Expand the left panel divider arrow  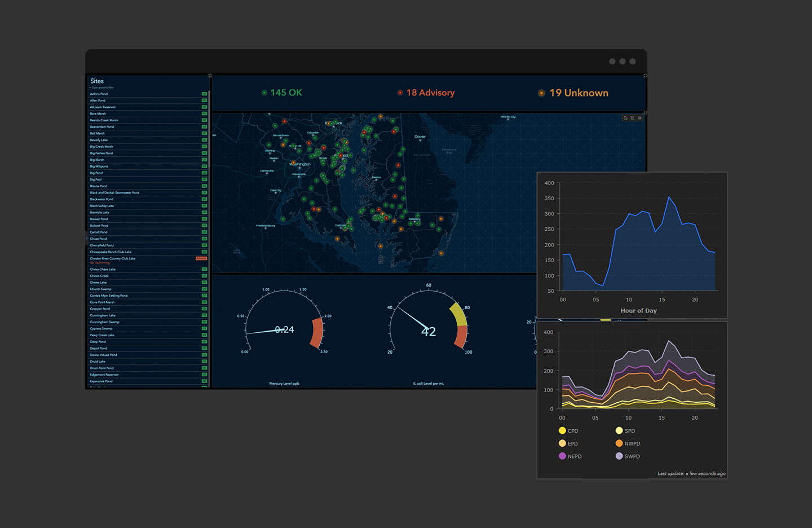click(x=209, y=75)
